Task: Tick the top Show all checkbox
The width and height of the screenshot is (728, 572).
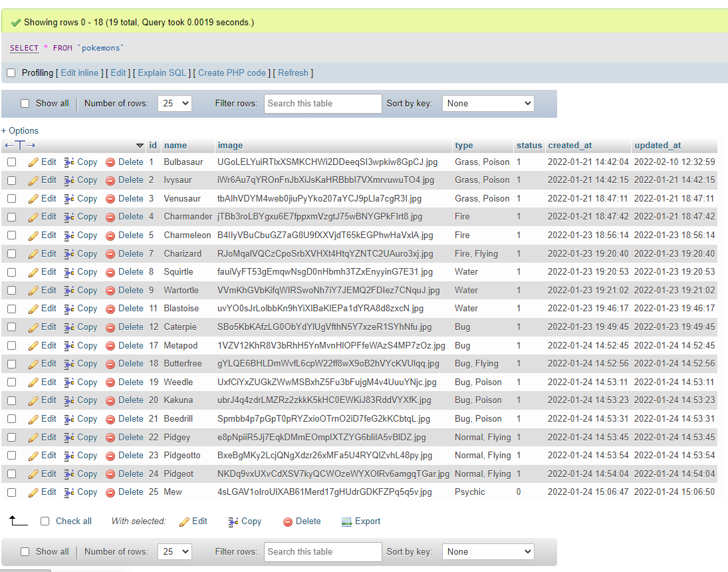Action: point(25,104)
